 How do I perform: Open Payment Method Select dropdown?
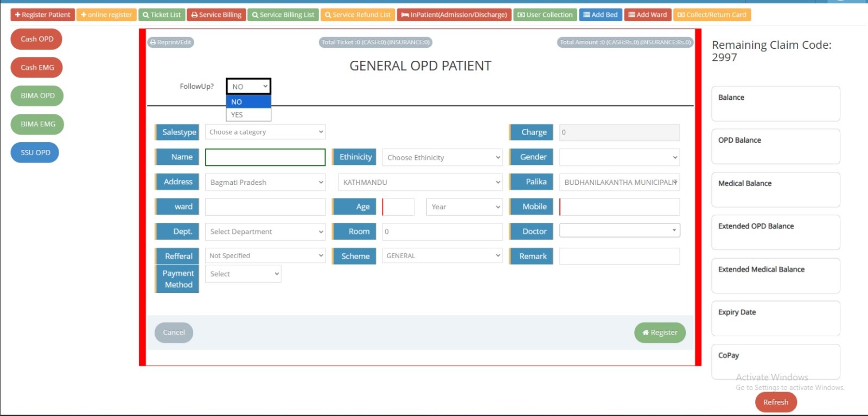pos(243,274)
